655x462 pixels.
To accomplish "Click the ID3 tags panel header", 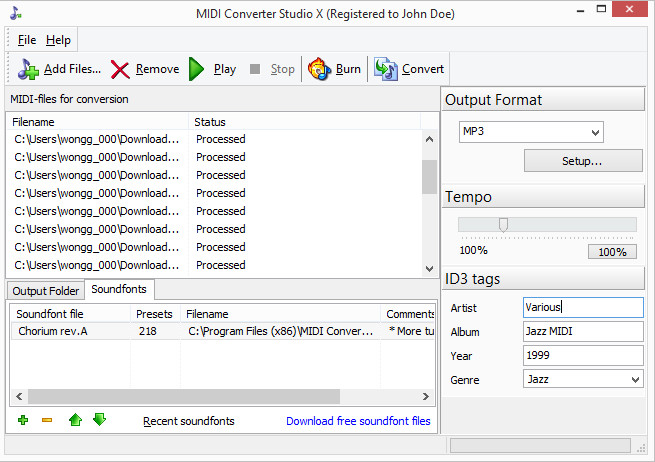I will [543, 279].
